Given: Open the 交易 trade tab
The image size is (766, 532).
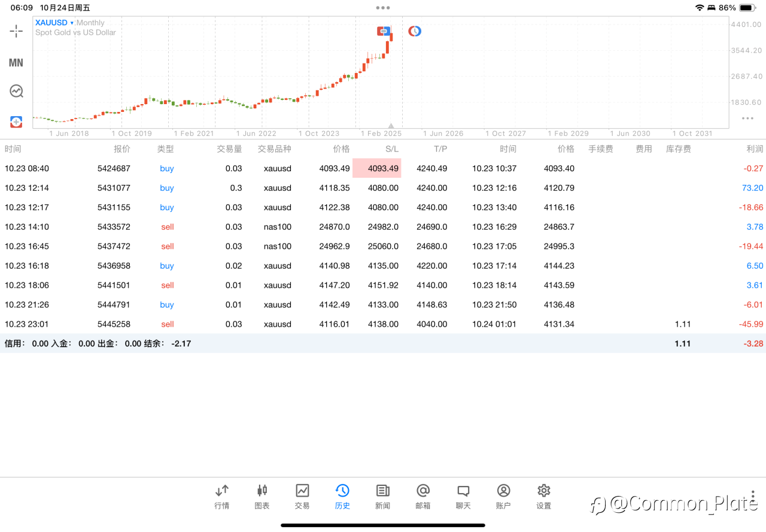Looking at the screenshot, I should pos(302,497).
